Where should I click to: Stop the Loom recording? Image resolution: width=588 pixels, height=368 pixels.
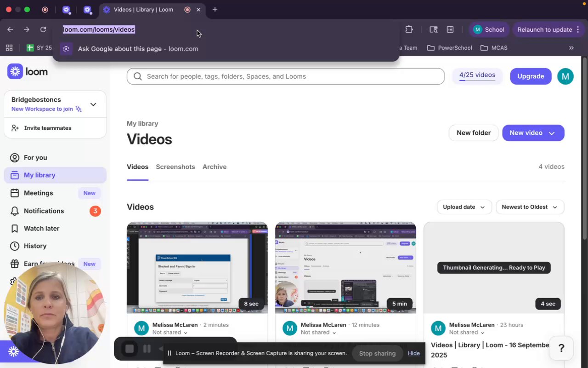[130, 349]
